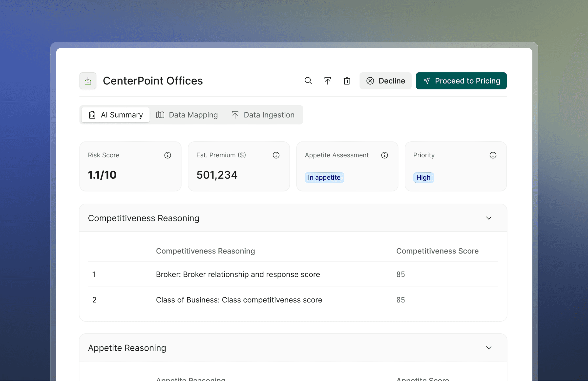The height and width of the screenshot is (381, 588).
Task: Open Est. Premium info icon
Action: click(276, 155)
